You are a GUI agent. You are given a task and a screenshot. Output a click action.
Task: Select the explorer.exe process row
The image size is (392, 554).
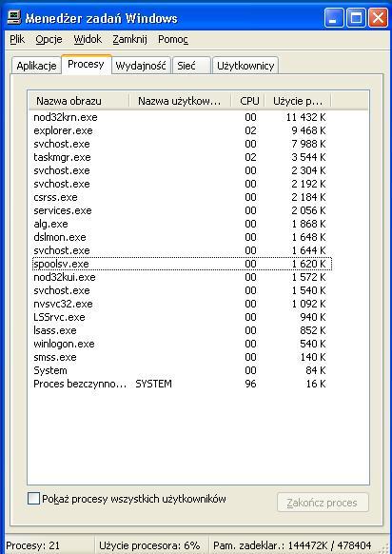(x=182, y=130)
